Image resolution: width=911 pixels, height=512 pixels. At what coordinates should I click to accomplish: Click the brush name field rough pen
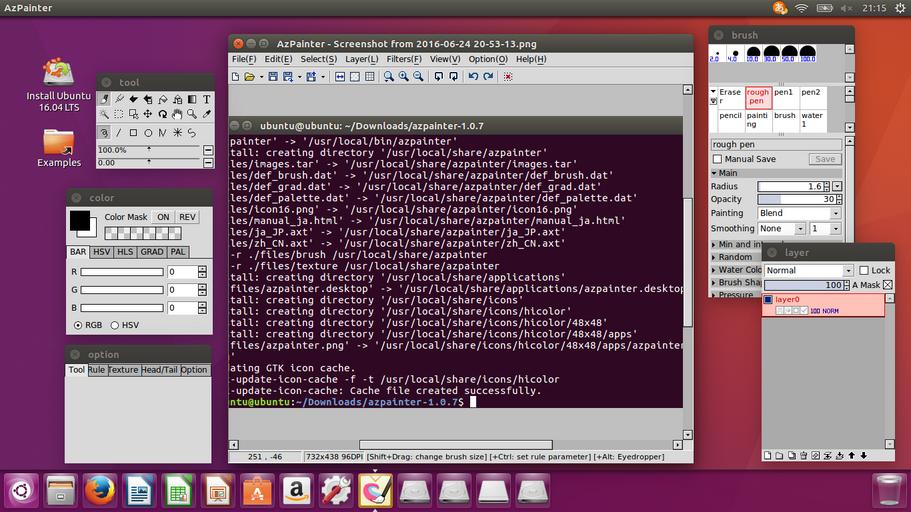tap(776, 144)
